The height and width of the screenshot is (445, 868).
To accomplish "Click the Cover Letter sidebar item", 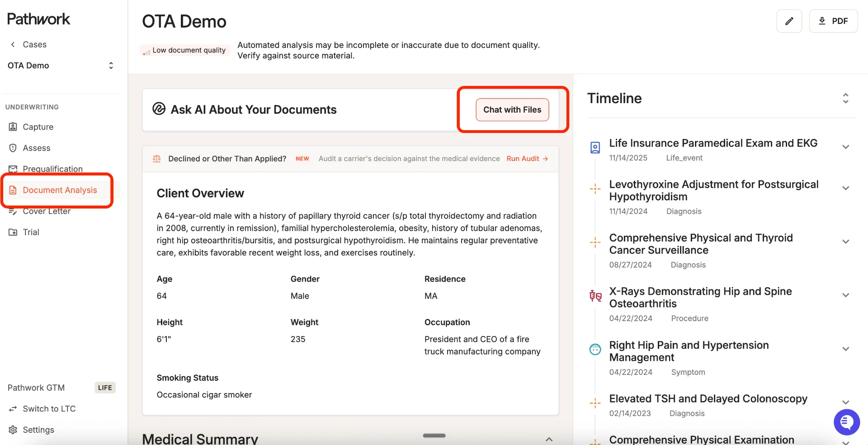I will [x=47, y=211].
